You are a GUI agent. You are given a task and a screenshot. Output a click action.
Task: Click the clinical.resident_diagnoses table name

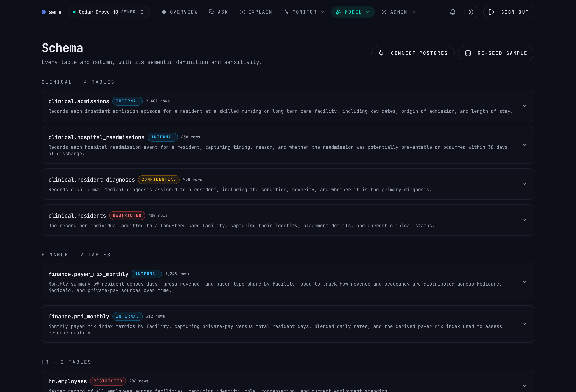91,180
